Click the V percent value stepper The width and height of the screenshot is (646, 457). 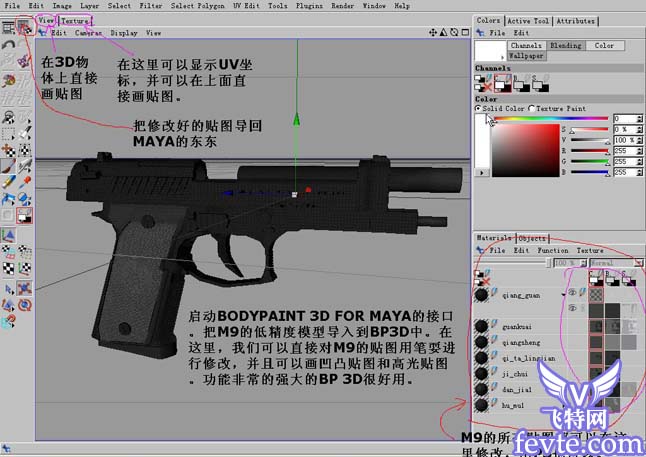click(x=639, y=140)
